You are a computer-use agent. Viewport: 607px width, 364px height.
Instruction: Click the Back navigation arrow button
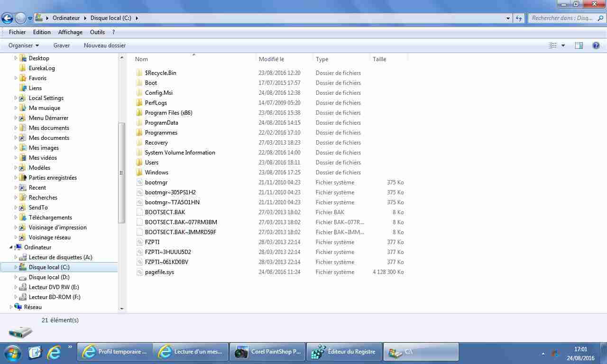pos(7,18)
